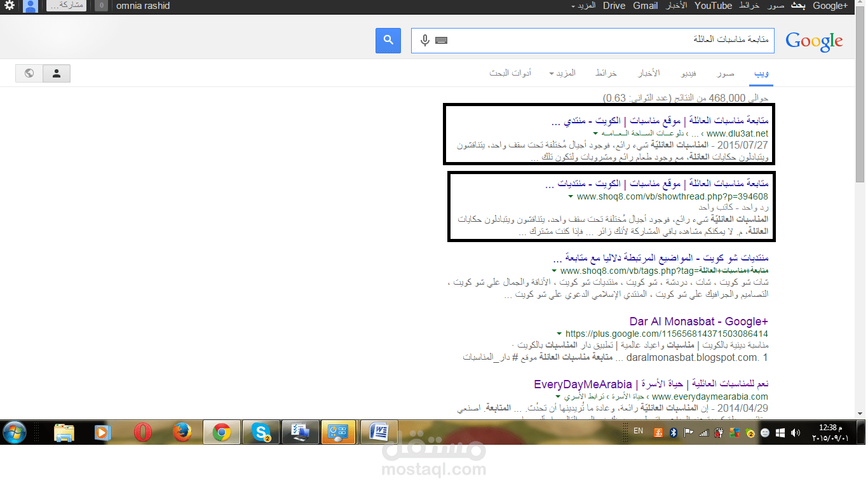868x488 pixels.
Task: Click the vertical scrollbar down arrow
Action: coord(860,414)
